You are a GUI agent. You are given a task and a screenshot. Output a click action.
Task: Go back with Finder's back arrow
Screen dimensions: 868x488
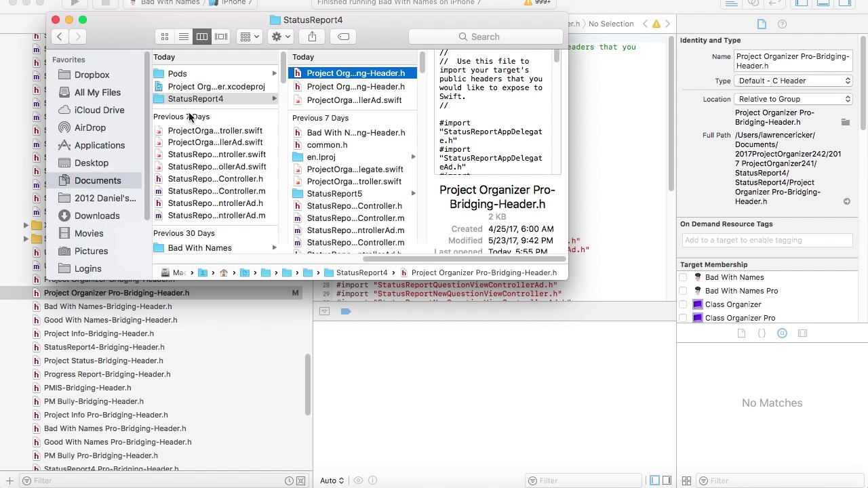click(60, 37)
